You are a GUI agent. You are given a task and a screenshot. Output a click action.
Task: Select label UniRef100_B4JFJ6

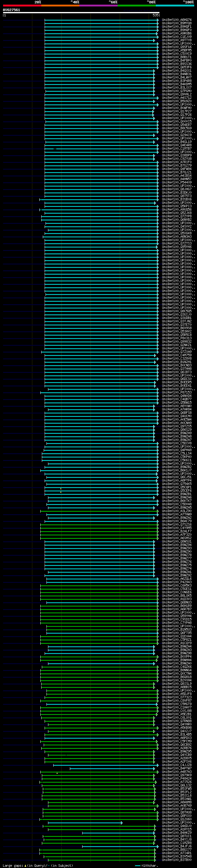coord(177,846)
